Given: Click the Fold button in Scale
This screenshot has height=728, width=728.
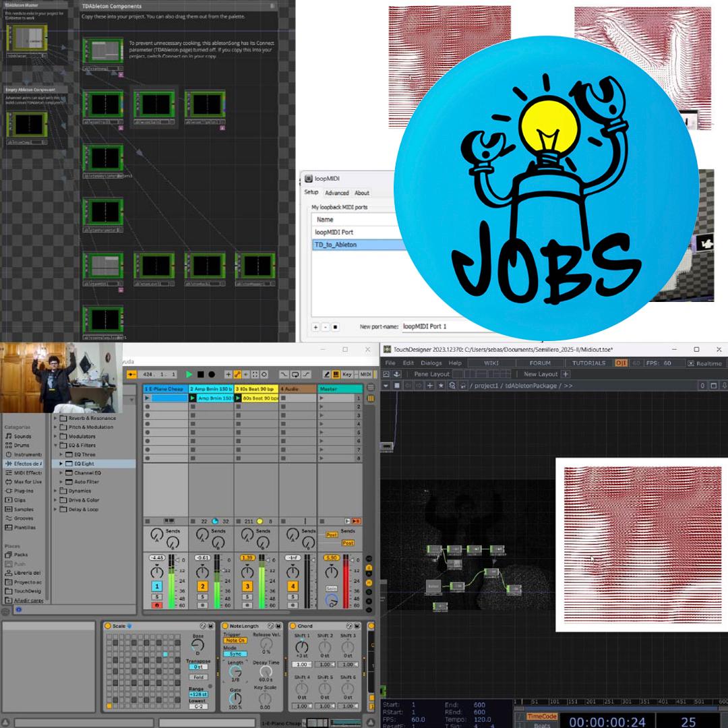Looking at the screenshot, I should click(x=198, y=677).
